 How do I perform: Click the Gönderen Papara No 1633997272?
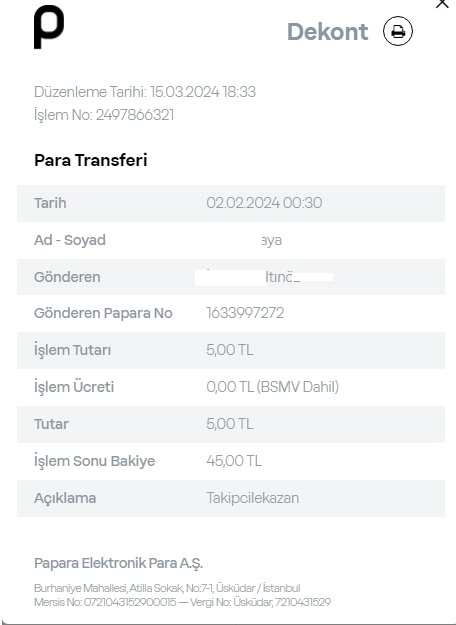coord(245,313)
